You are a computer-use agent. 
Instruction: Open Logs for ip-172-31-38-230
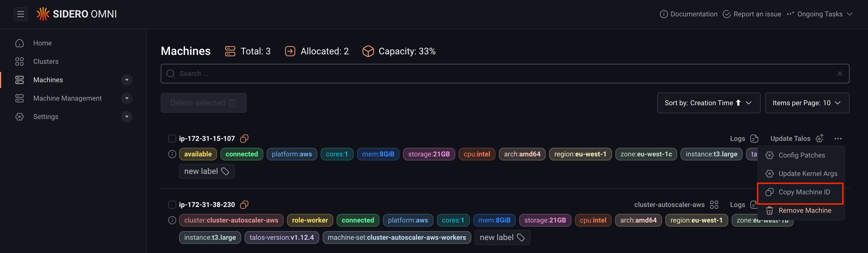point(744,205)
